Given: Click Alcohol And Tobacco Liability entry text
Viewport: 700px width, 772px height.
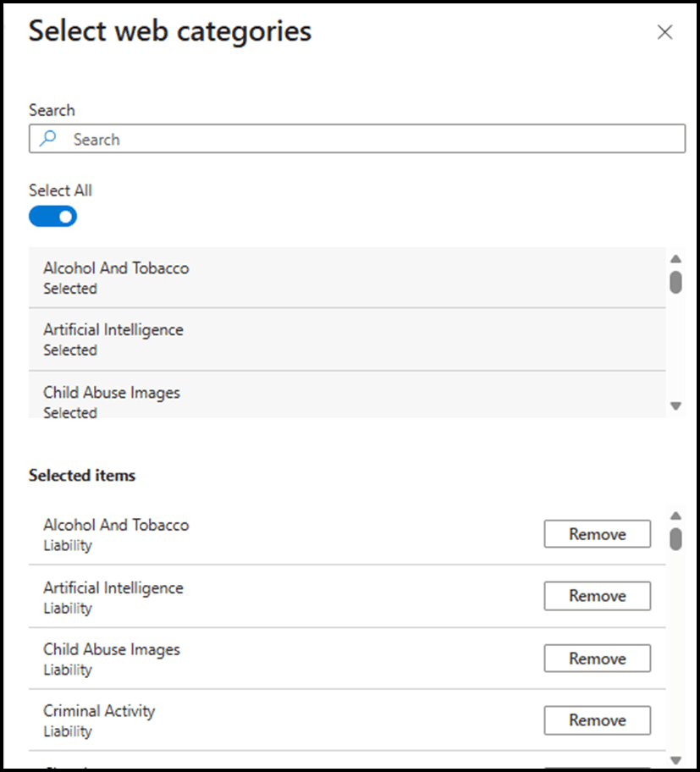Looking at the screenshot, I should [116, 535].
